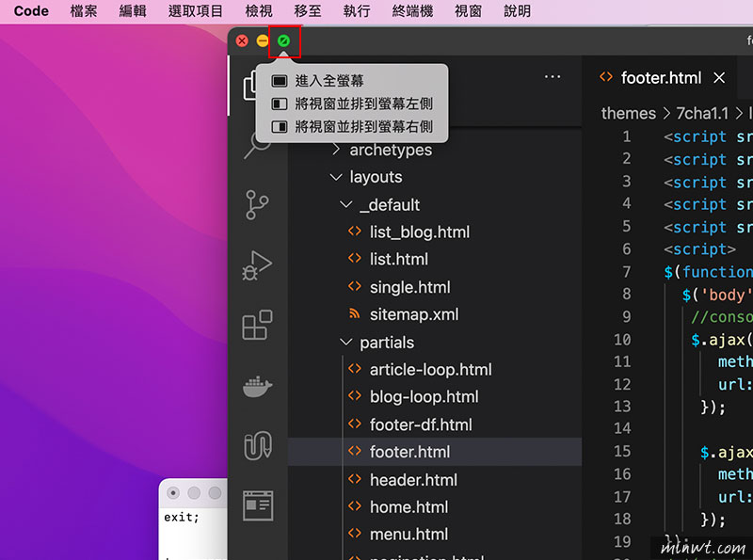
Task: Open the Extensions view icon
Action: pos(257,325)
